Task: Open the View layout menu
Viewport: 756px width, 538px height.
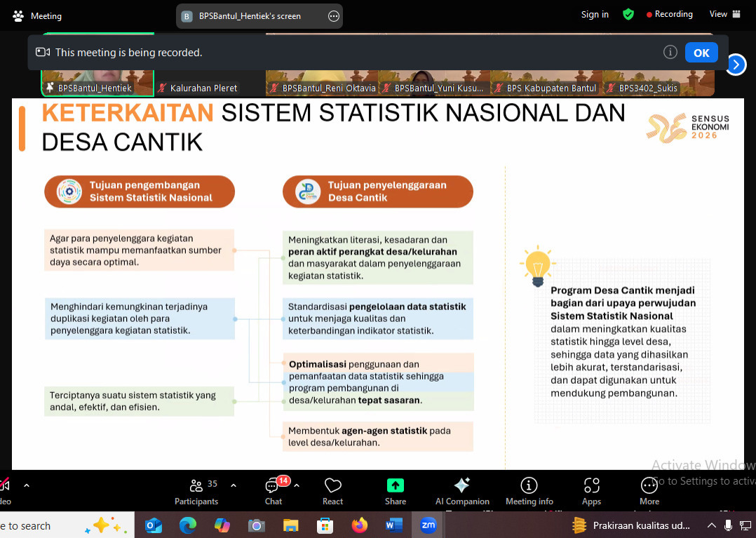Action: 724,14
